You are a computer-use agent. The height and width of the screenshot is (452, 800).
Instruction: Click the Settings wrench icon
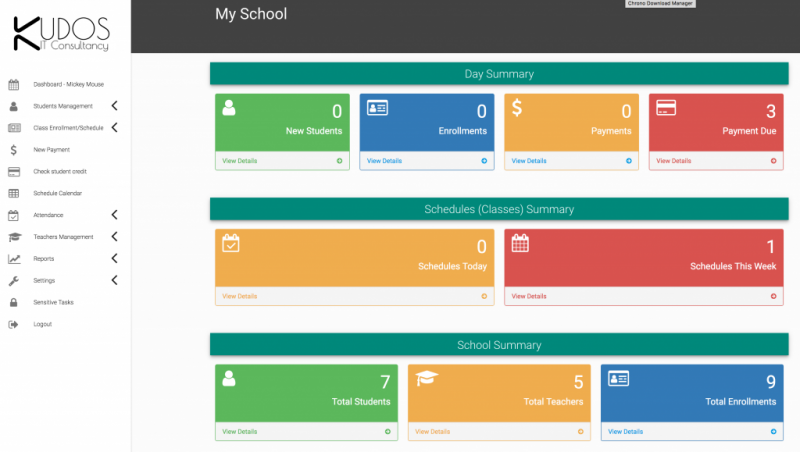pyautogui.click(x=14, y=281)
